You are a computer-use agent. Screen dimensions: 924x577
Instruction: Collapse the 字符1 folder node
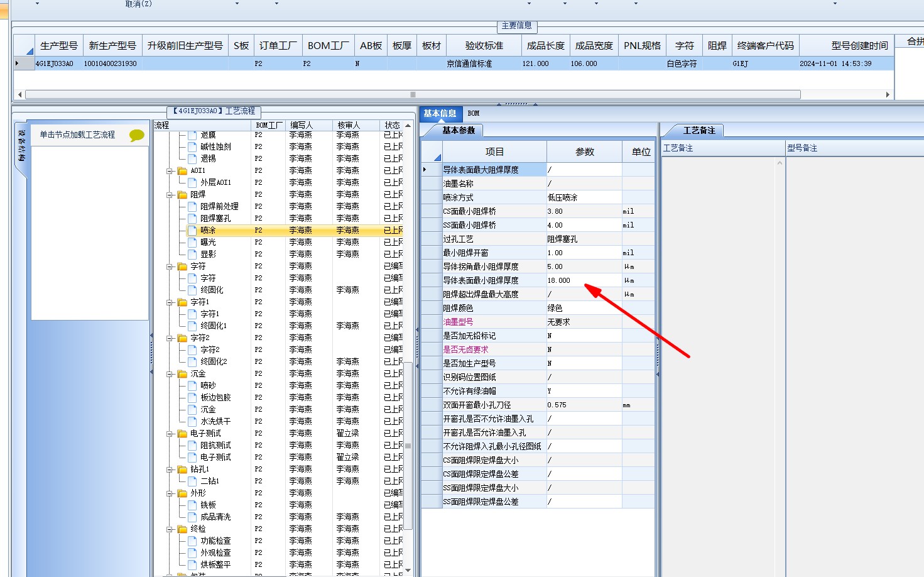click(x=170, y=302)
